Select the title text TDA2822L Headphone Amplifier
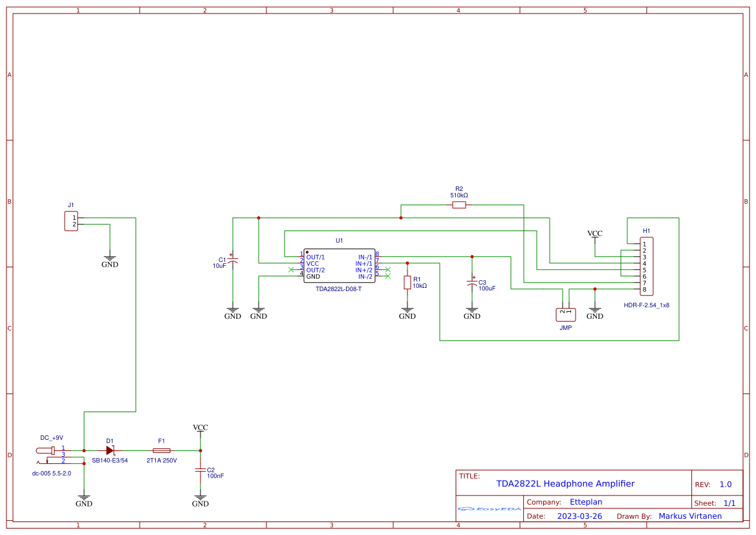 pos(566,483)
